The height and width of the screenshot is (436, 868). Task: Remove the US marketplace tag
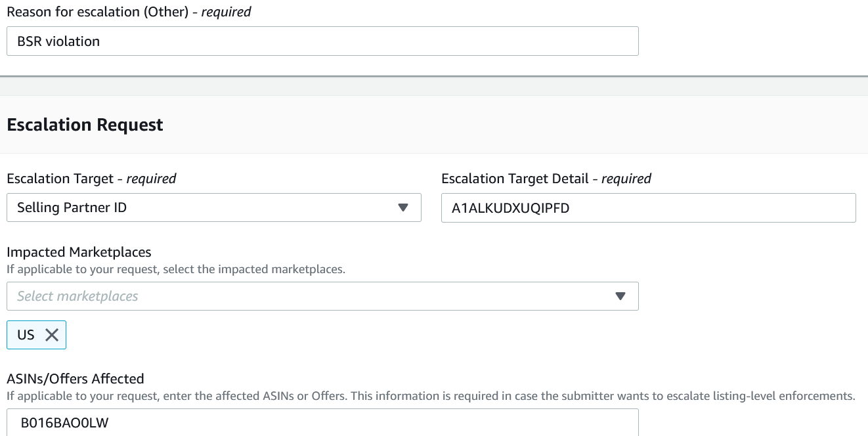pos(52,335)
